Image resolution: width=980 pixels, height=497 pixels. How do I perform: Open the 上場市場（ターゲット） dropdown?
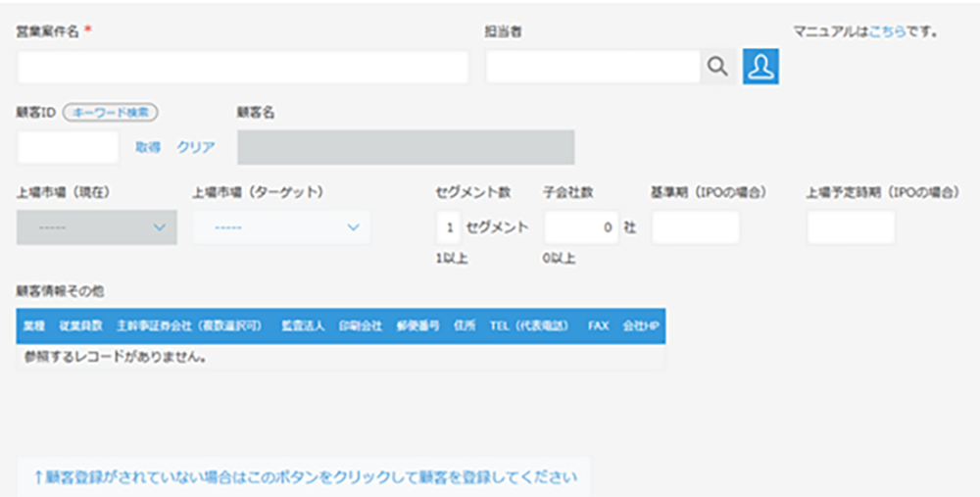[x=281, y=227]
